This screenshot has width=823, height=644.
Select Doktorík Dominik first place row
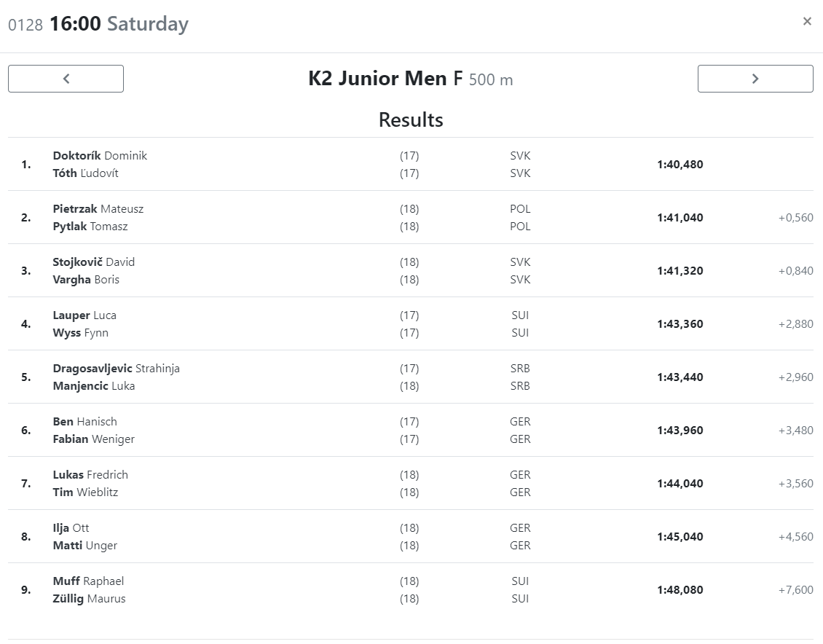pos(411,165)
